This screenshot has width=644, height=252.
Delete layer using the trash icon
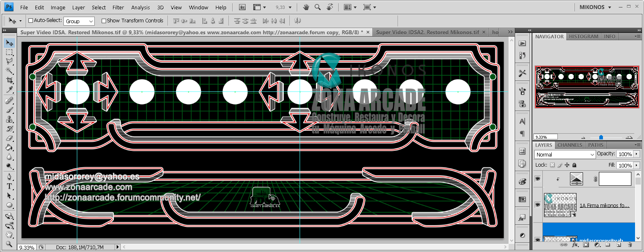pos(630,245)
